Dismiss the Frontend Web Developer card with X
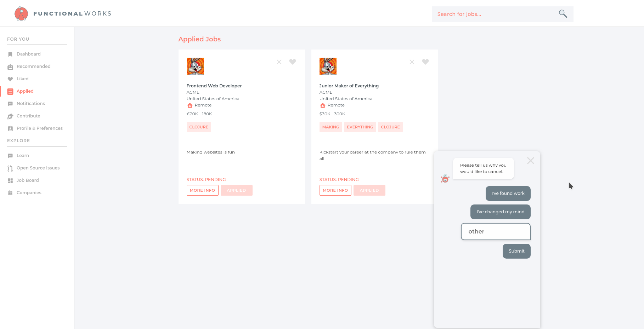Screen dimensions: 644x329 click(279, 62)
